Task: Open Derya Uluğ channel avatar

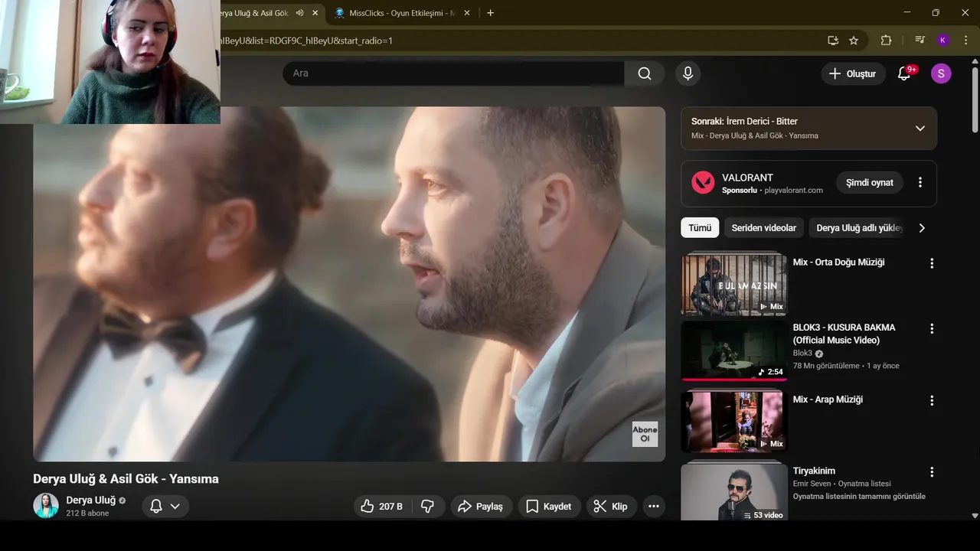Action: coord(46,506)
